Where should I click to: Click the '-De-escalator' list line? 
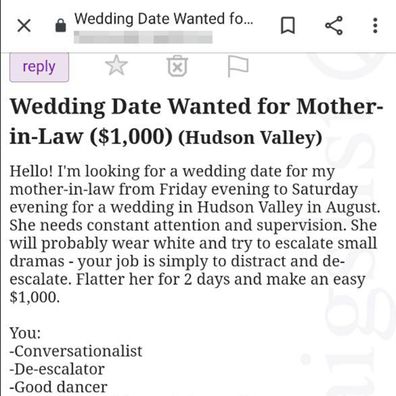coord(57,369)
